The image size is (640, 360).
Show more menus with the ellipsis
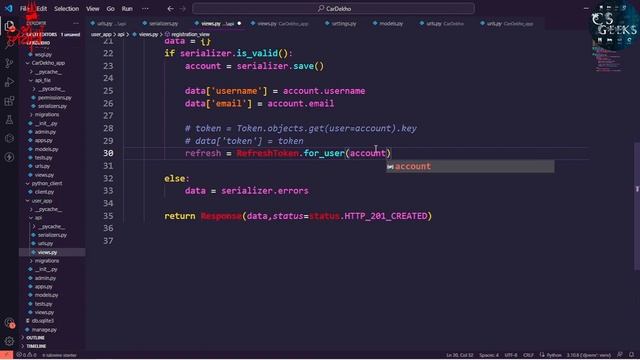145,8
